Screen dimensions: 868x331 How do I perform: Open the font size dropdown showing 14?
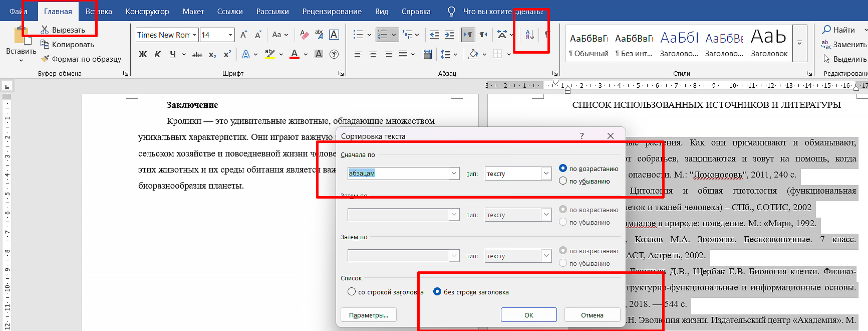230,35
